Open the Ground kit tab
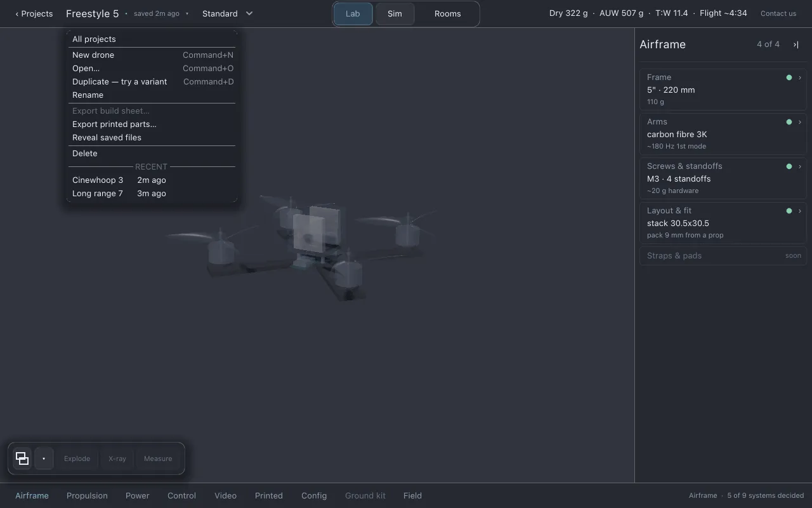 (x=365, y=496)
